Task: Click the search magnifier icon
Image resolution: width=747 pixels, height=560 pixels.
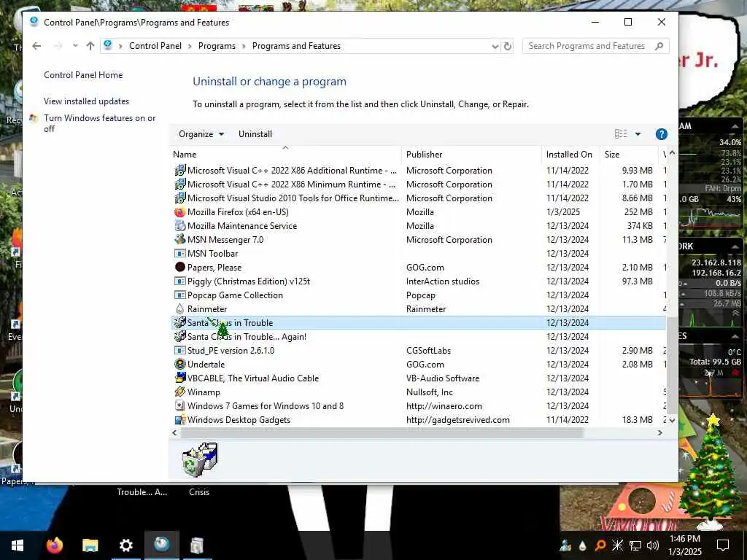Action: [x=659, y=46]
